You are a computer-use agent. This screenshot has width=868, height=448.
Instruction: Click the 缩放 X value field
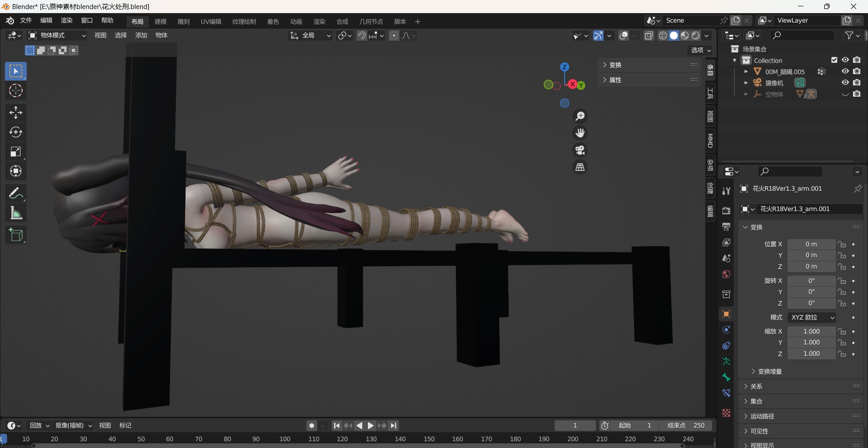pos(811,331)
